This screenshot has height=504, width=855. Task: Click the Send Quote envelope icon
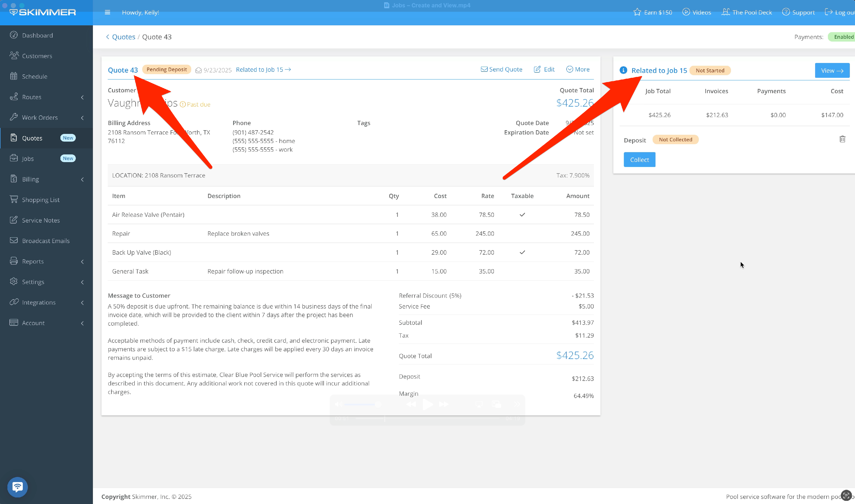(x=484, y=69)
